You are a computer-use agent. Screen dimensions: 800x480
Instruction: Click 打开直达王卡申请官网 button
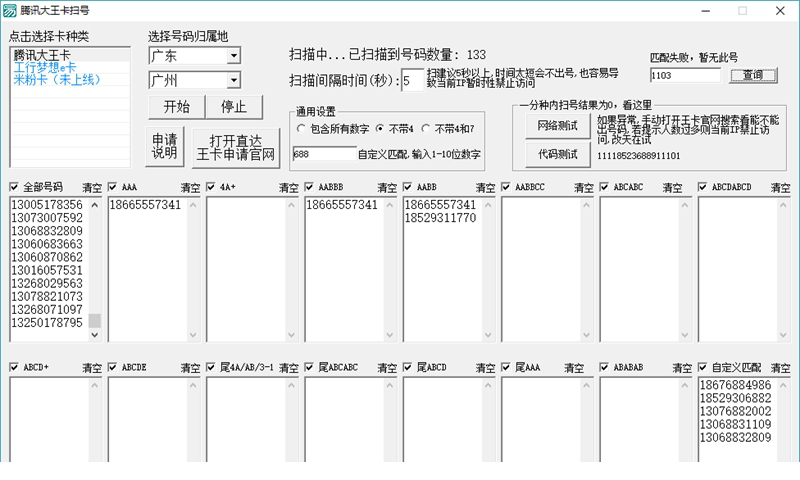tap(236, 148)
